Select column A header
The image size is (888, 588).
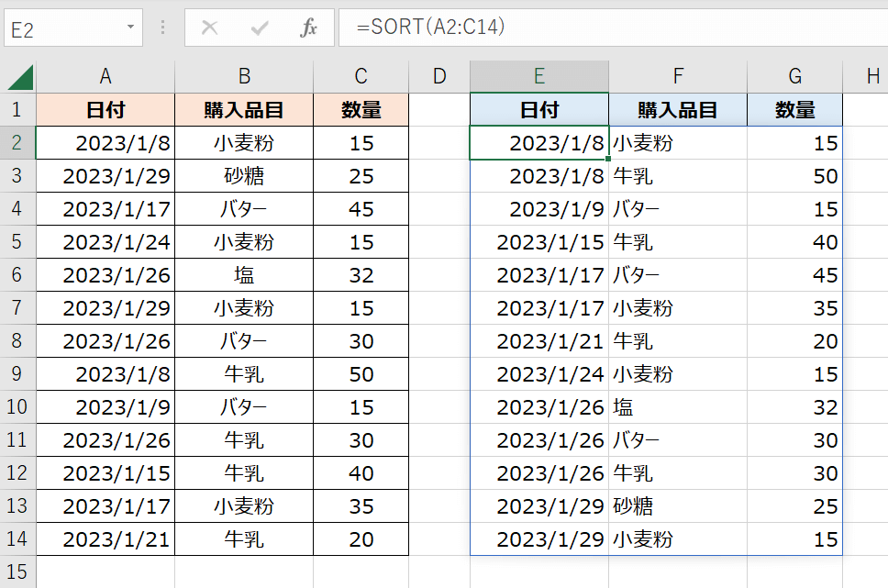105,77
